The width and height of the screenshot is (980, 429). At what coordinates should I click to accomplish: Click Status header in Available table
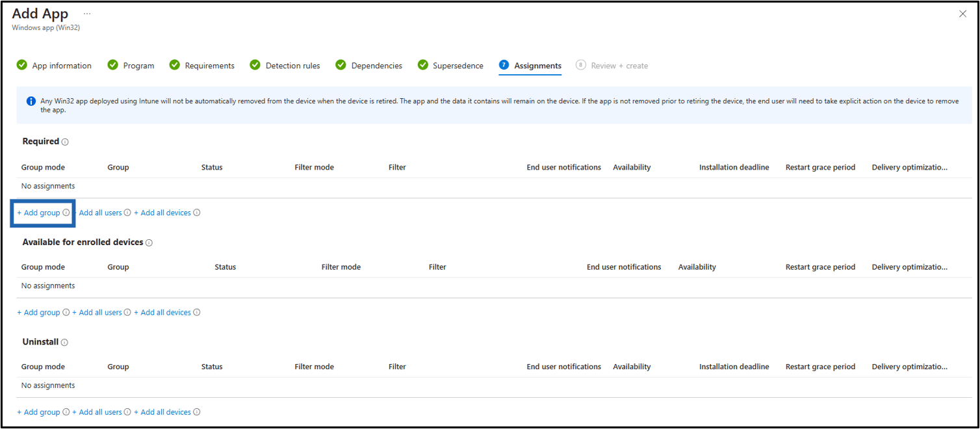pos(225,267)
